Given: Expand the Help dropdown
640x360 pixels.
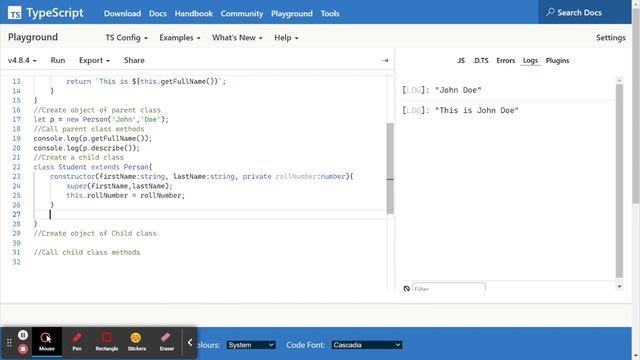Looking at the screenshot, I should click(286, 38).
